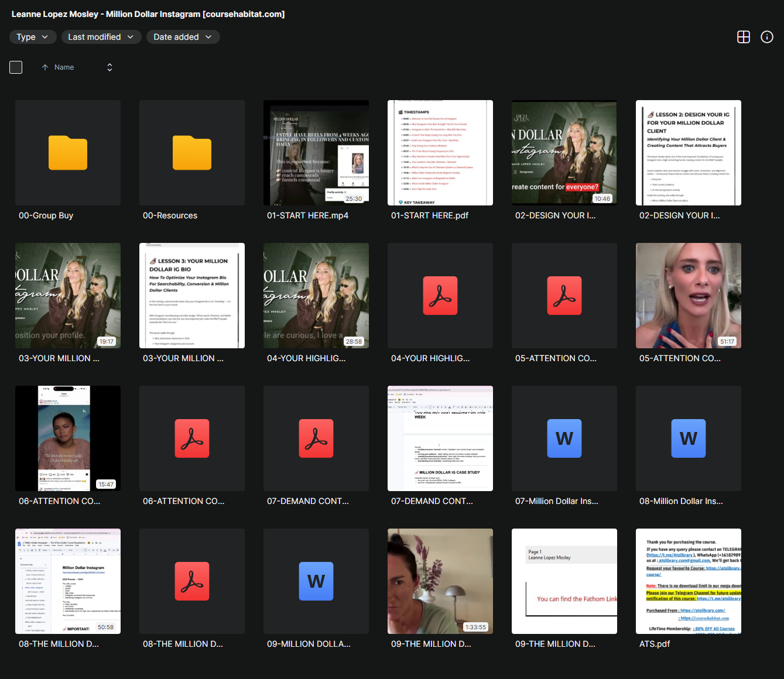Tick the select-all checkbox beside Name
The image size is (784, 679).
pos(16,67)
